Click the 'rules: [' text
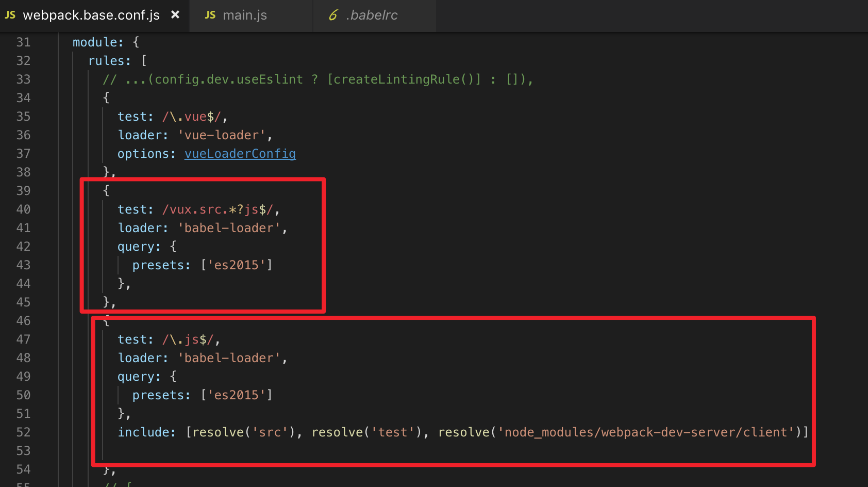The width and height of the screenshot is (868, 487). (x=118, y=61)
